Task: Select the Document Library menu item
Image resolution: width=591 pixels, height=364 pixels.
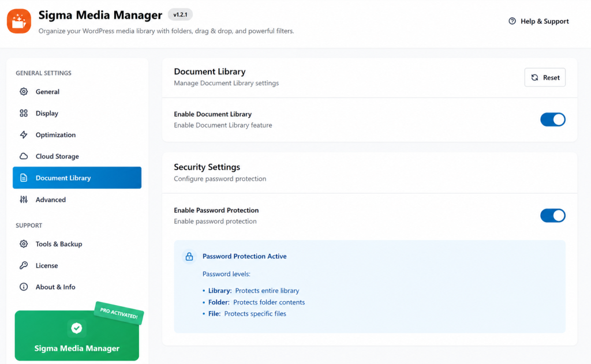Action: click(77, 178)
